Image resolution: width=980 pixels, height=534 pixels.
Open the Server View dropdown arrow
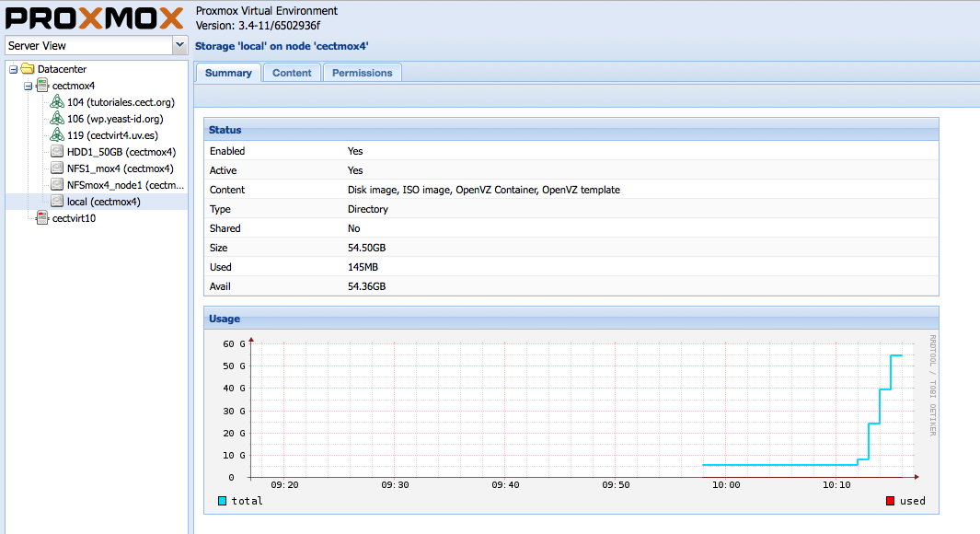point(179,45)
